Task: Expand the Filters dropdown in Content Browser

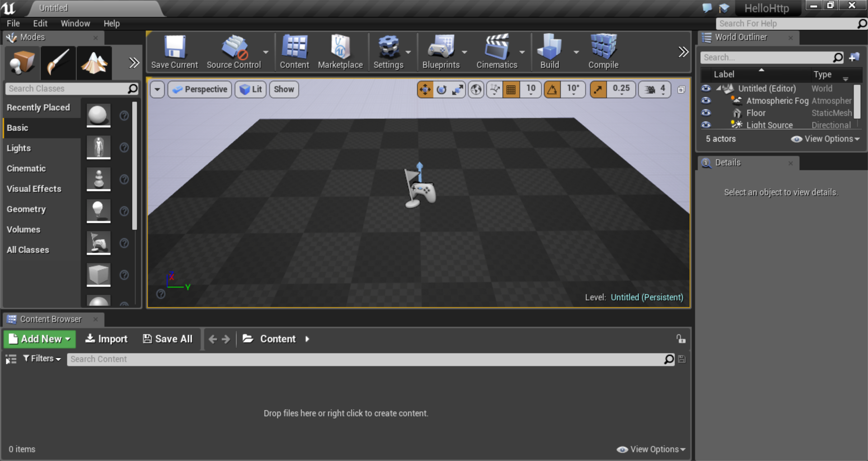Action: 42,359
